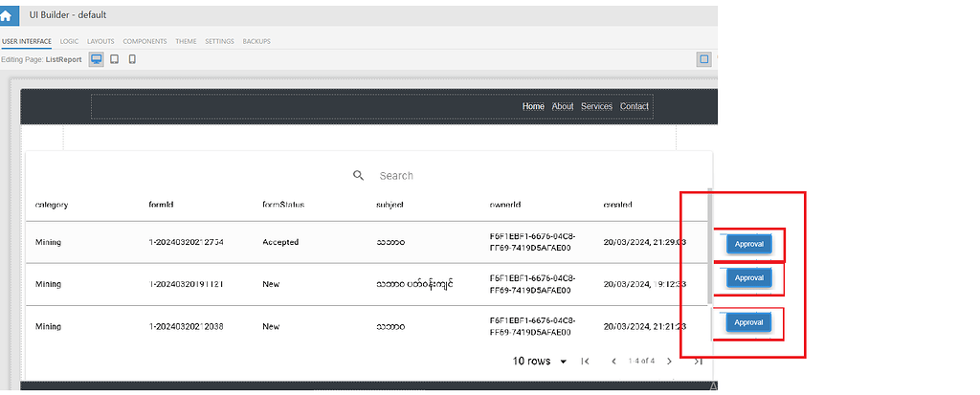Screen dimensions: 980x395
Task: Sort by the formStatus column header
Action: 283,205
